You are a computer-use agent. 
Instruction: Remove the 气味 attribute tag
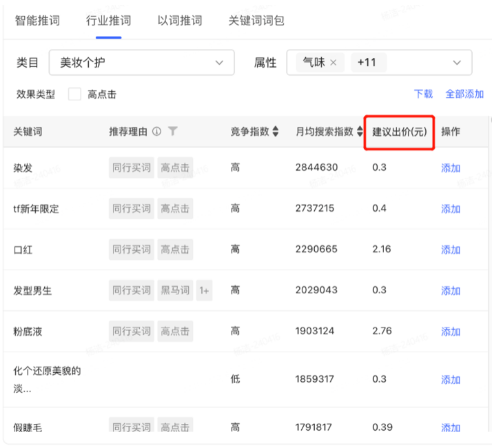tap(334, 63)
